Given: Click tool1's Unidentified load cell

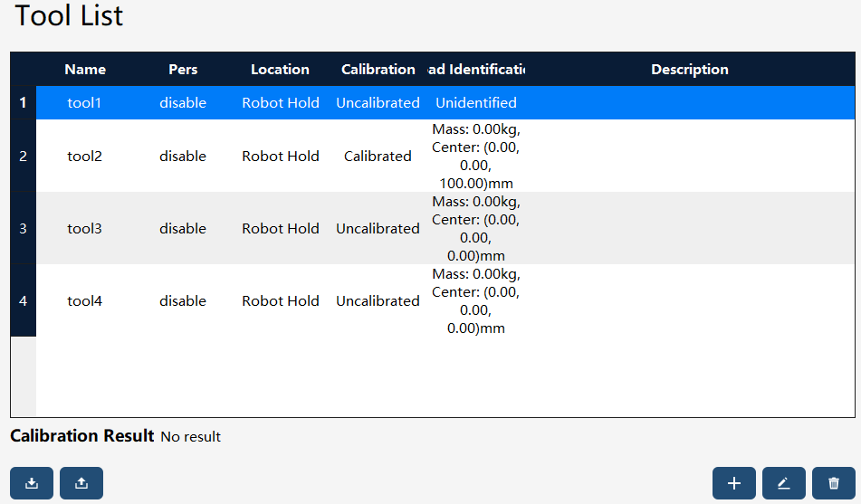Looking at the screenshot, I should click(x=476, y=102).
